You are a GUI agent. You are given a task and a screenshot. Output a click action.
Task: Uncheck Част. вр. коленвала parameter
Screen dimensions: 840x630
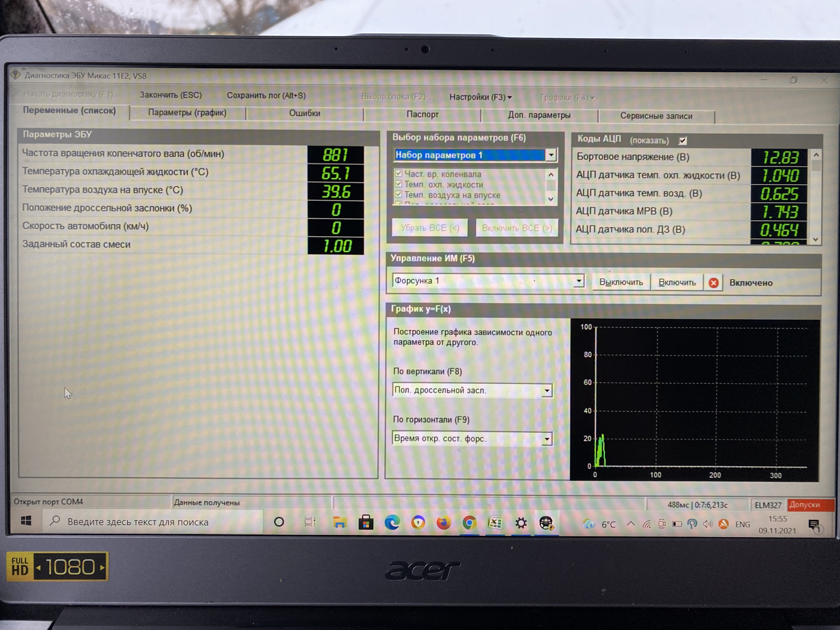pos(399,174)
